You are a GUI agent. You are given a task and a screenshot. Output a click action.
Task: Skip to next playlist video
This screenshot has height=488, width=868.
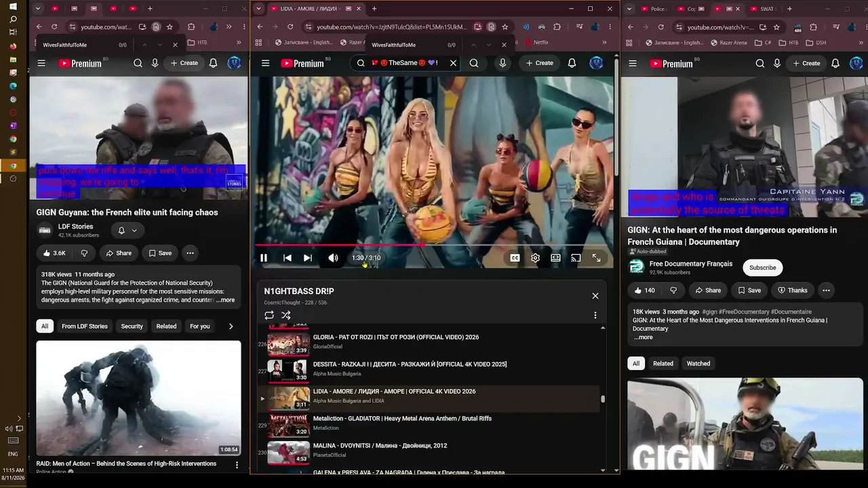pos(308,258)
